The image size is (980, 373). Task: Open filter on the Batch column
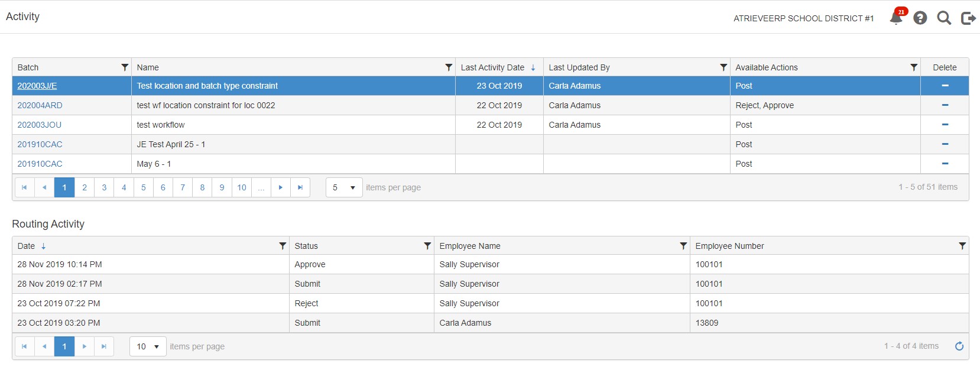click(125, 67)
